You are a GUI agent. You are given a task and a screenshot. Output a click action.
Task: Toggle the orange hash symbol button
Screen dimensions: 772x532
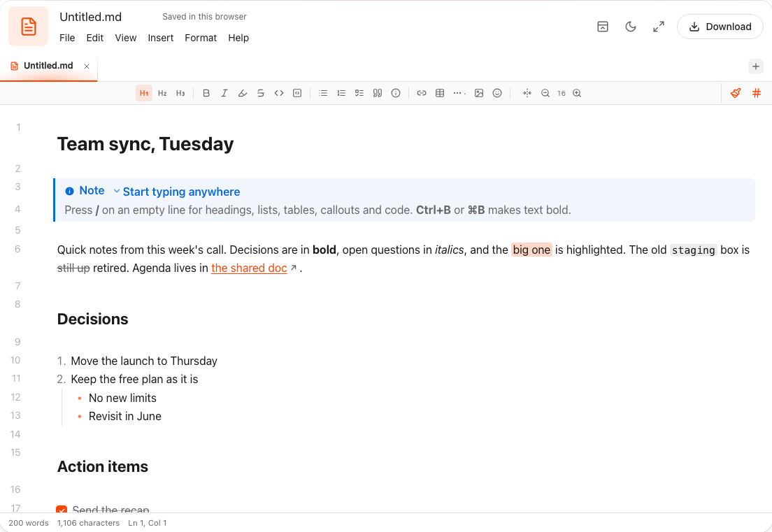(x=757, y=93)
